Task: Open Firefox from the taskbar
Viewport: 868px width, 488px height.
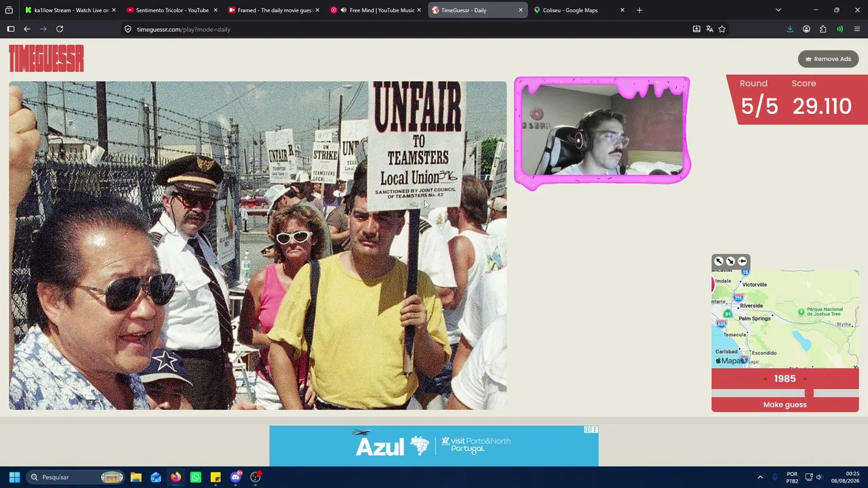Action: [176, 477]
